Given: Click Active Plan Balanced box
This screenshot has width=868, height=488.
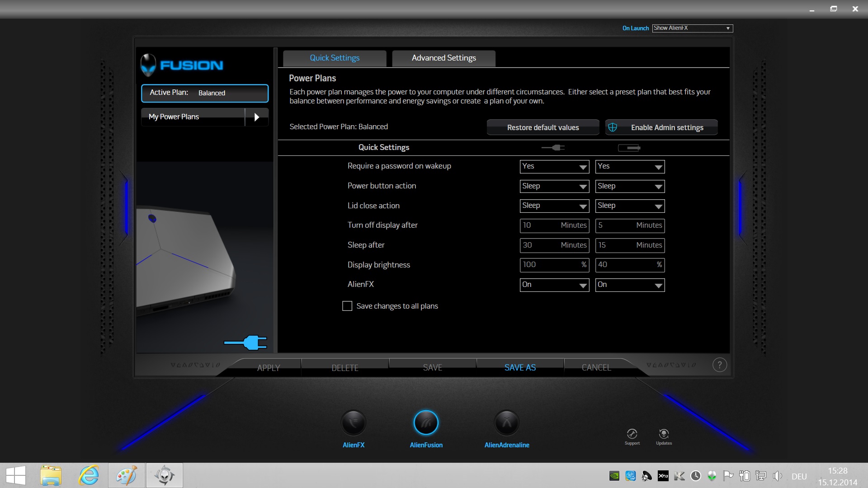Looking at the screenshot, I should [x=205, y=93].
